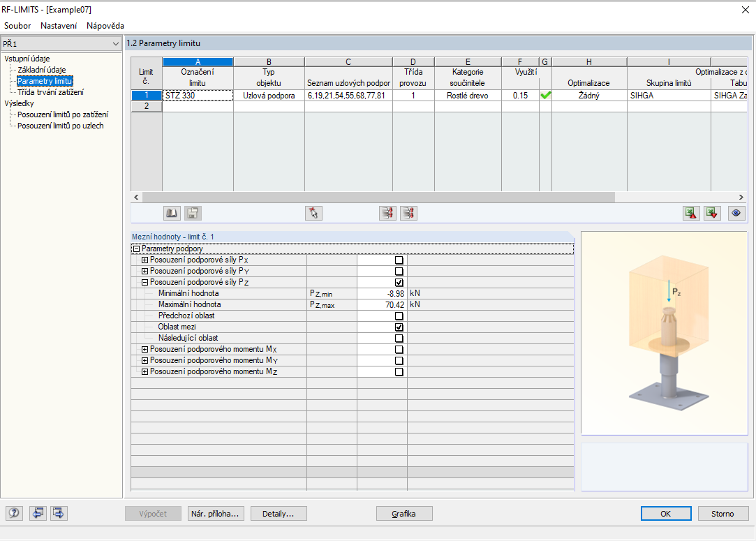The height and width of the screenshot is (541, 756).
Task: Click the Rostlé drevo category cell
Action: (468, 96)
